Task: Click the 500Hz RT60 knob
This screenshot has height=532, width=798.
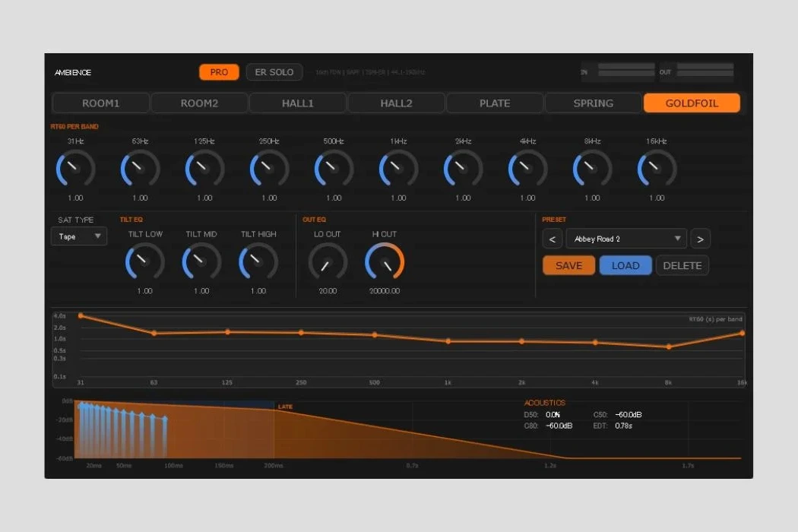Action: 334,169
